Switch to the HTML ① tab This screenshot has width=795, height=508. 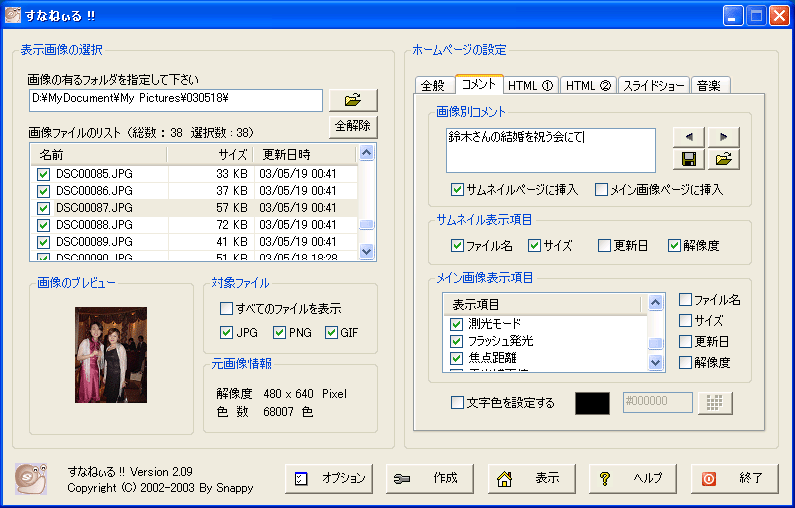(x=530, y=86)
